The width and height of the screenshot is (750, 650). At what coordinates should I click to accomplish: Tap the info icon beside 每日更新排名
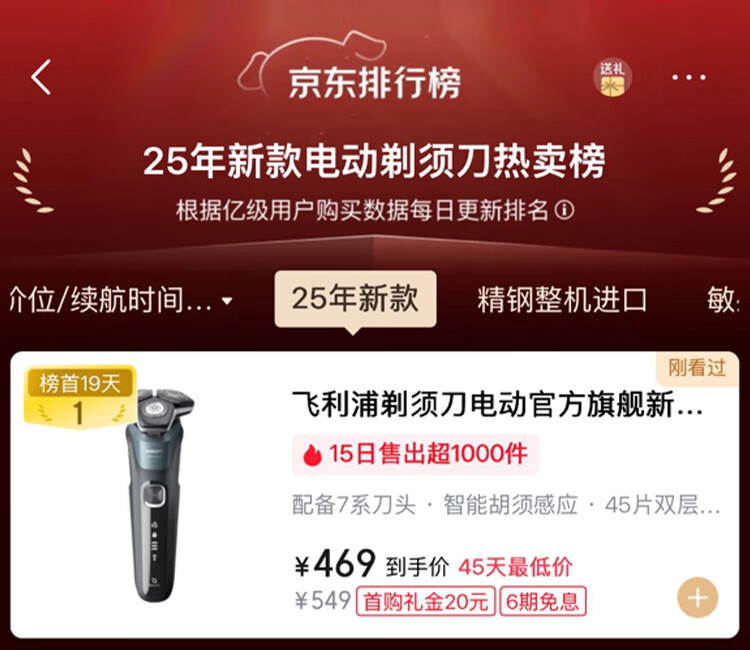pos(564,210)
